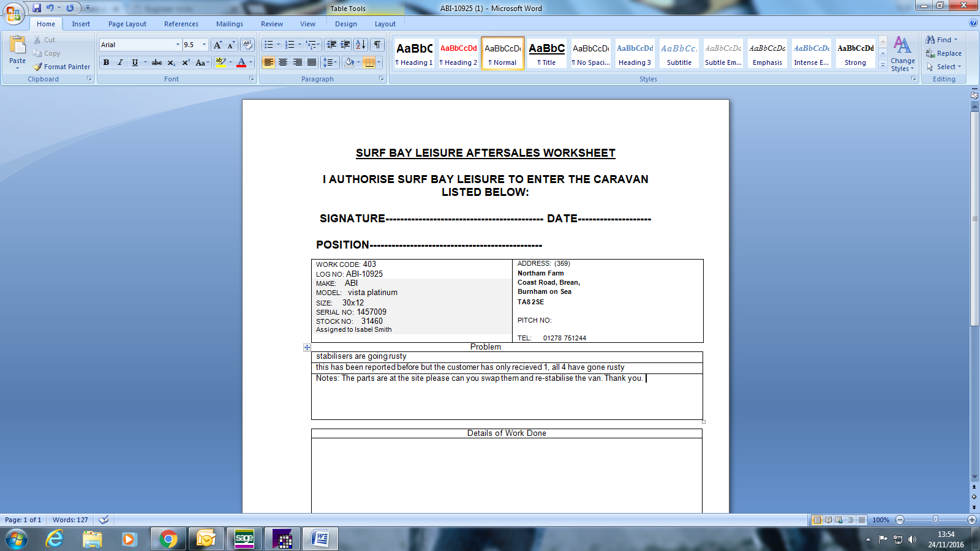The image size is (980, 551).
Task: Open the Mailings tab
Action: [x=230, y=24]
